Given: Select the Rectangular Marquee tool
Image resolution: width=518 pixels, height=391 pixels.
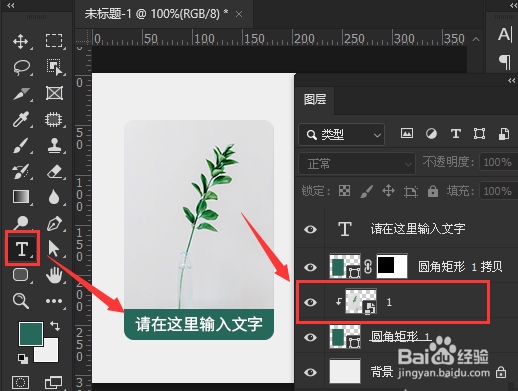Looking at the screenshot, I should (x=54, y=41).
